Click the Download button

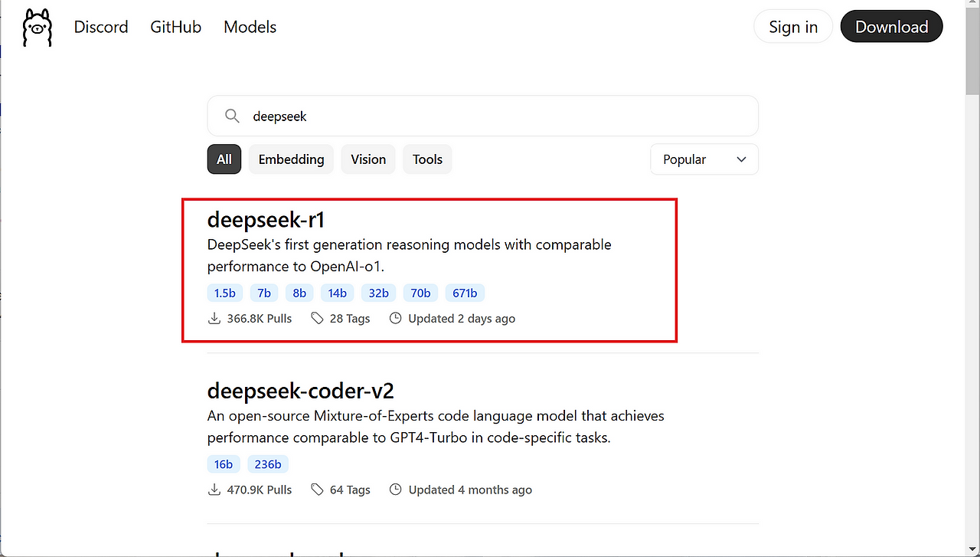pyautogui.click(x=891, y=26)
